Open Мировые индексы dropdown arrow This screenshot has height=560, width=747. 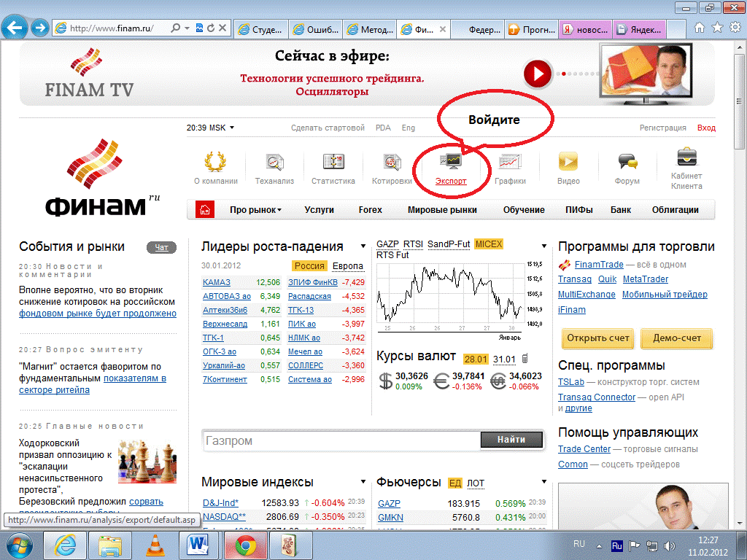[x=363, y=482]
